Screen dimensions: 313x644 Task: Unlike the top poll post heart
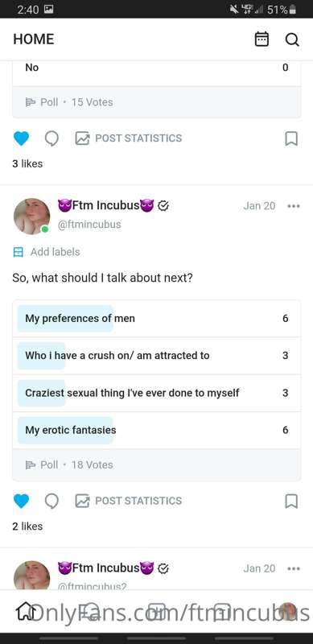[21, 138]
